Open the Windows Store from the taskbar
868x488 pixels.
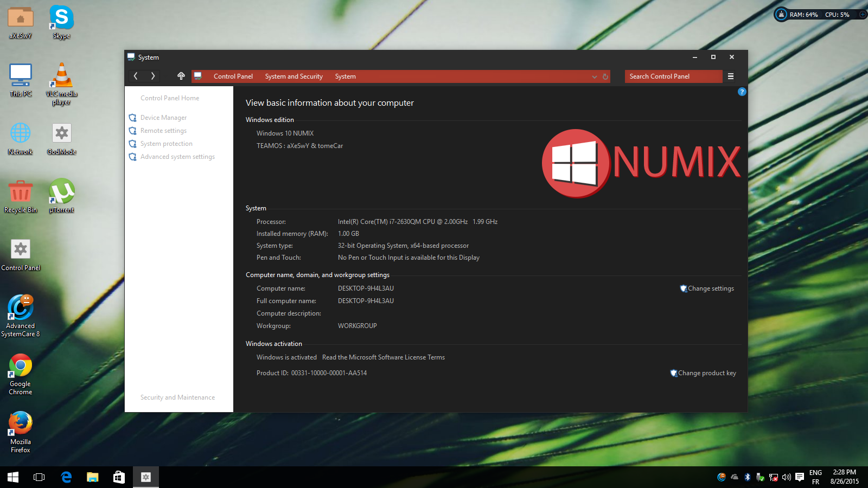point(119,477)
